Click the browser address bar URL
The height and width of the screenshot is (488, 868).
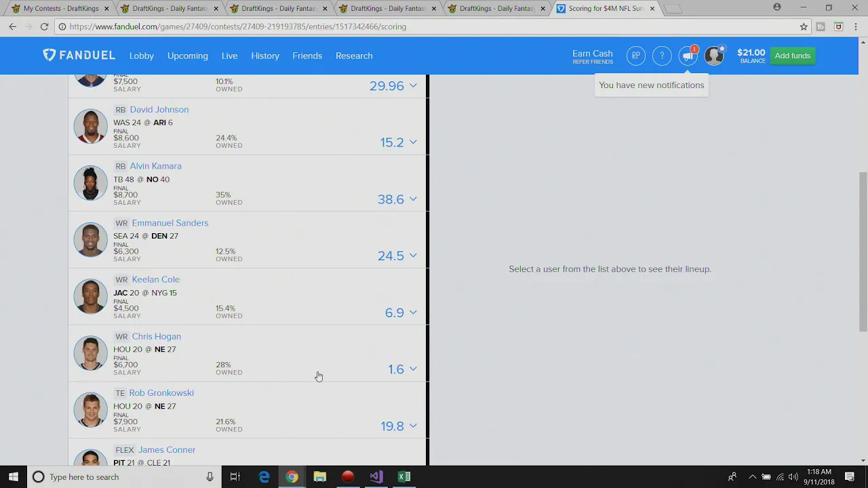click(x=237, y=26)
